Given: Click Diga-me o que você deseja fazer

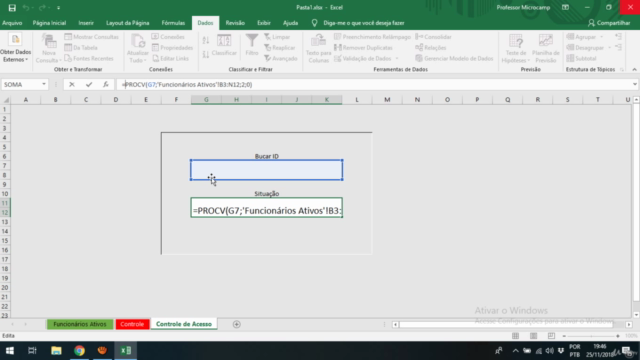Looking at the screenshot, I should (x=363, y=23).
